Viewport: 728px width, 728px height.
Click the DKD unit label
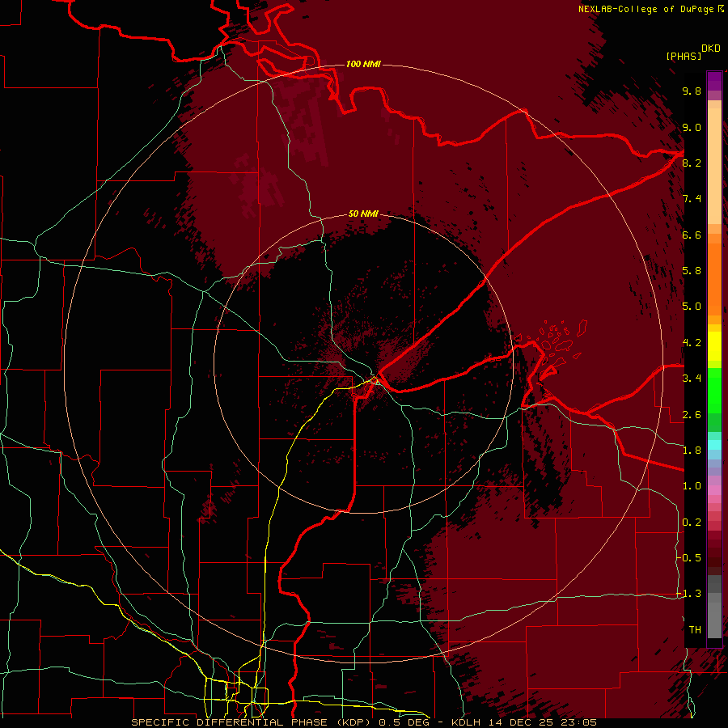711,49
